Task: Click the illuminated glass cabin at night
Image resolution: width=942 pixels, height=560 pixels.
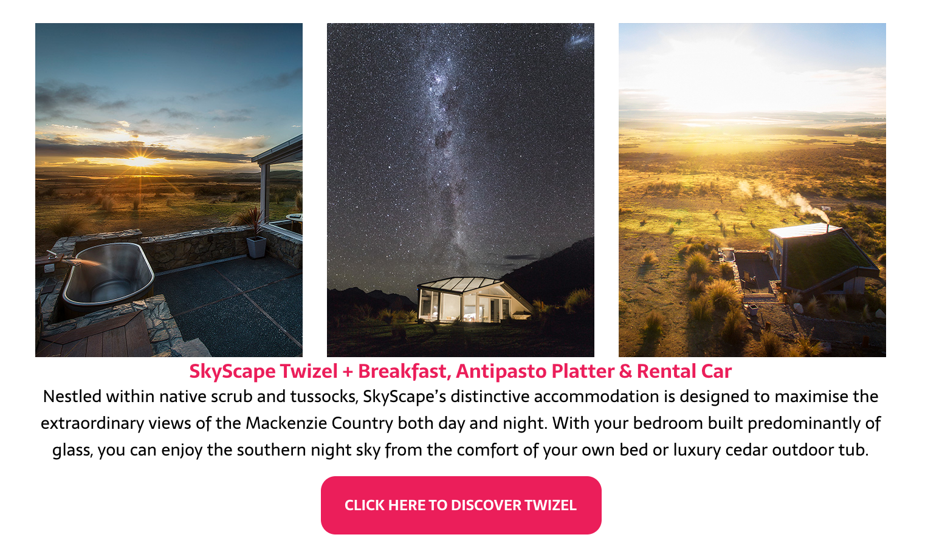Action: click(x=474, y=299)
